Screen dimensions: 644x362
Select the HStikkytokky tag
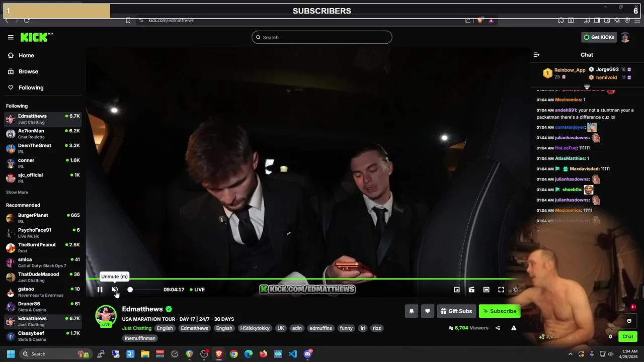[x=255, y=328]
